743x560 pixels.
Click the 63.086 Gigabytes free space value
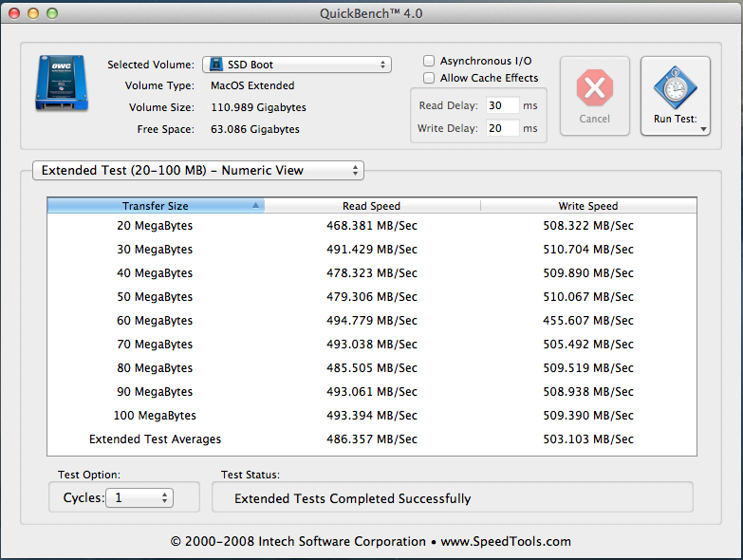coord(255,129)
